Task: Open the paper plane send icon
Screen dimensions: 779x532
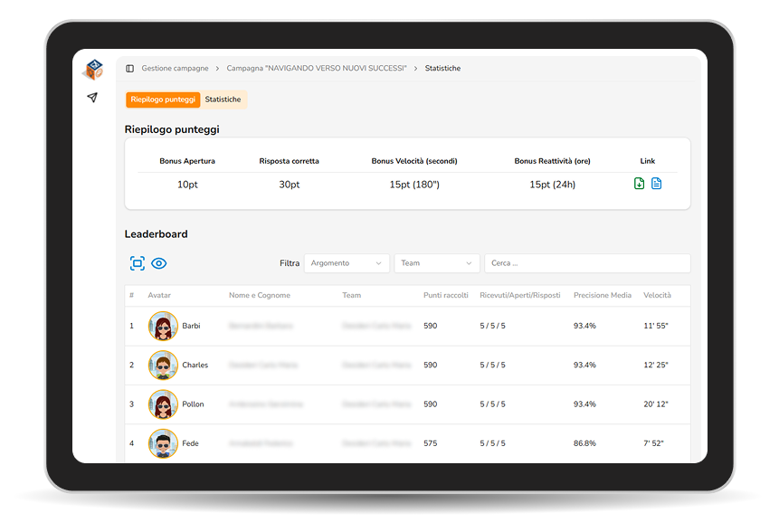Action: [x=92, y=98]
